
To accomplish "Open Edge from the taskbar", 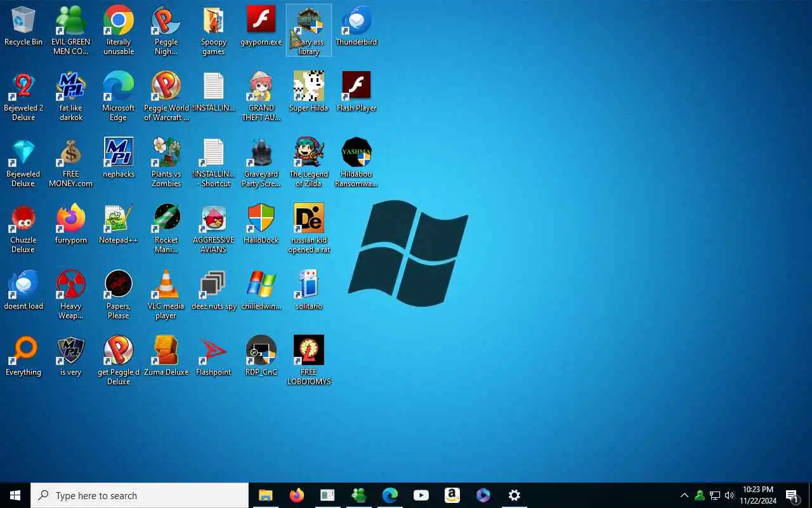I will 390,495.
